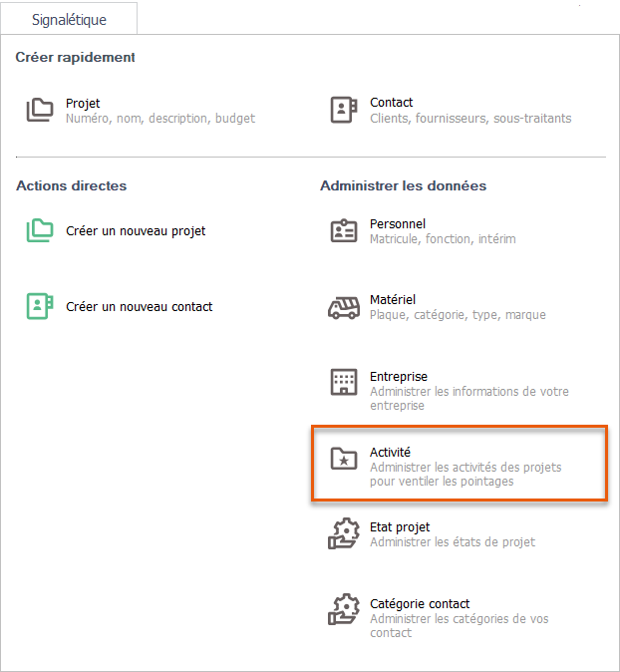Image resolution: width=620 pixels, height=672 pixels.
Task: Click the Contact address book icon
Action: coord(344,110)
